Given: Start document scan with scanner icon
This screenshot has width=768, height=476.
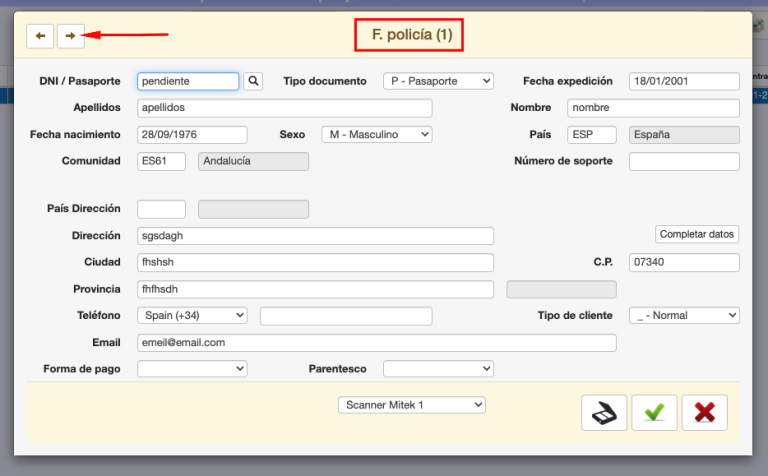Looking at the screenshot, I should [x=604, y=413].
